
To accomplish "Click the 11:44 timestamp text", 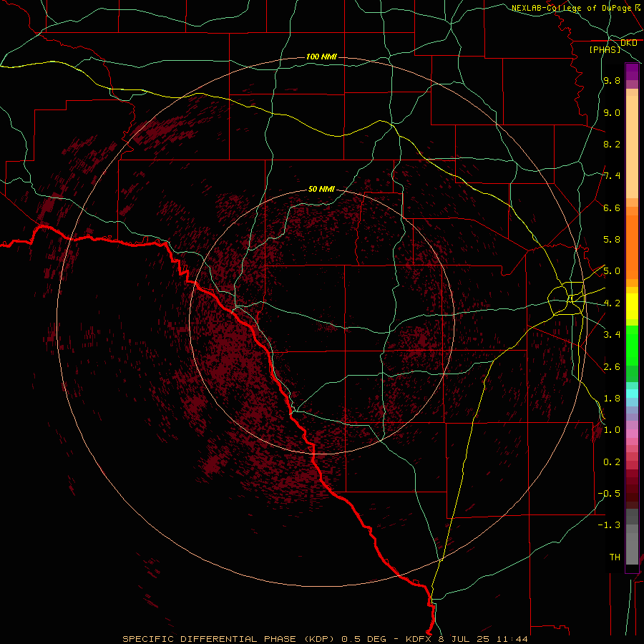I will point(512,639).
